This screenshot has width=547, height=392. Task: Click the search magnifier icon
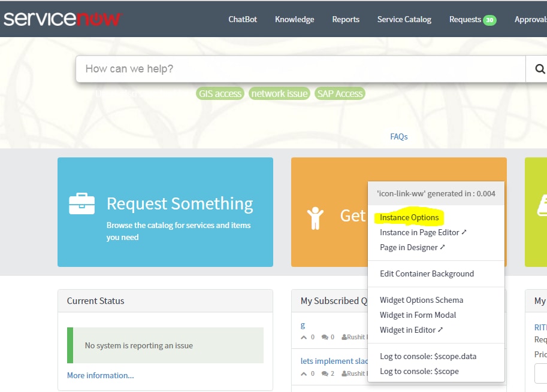(539, 69)
